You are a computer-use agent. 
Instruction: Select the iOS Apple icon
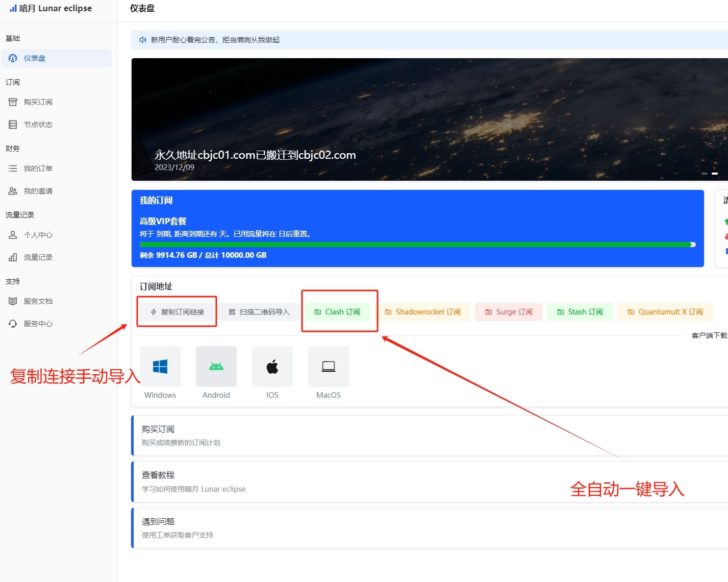pyautogui.click(x=272, y=367)
